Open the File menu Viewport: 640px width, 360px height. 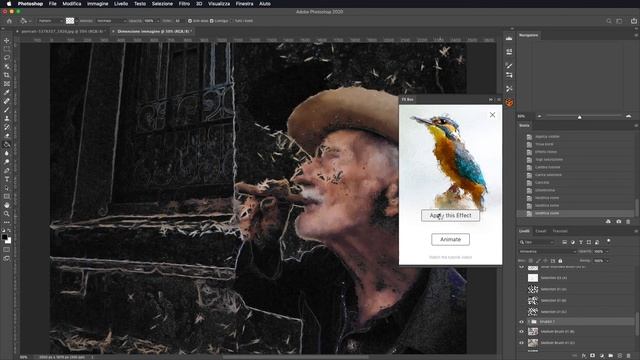click(53, 4)
